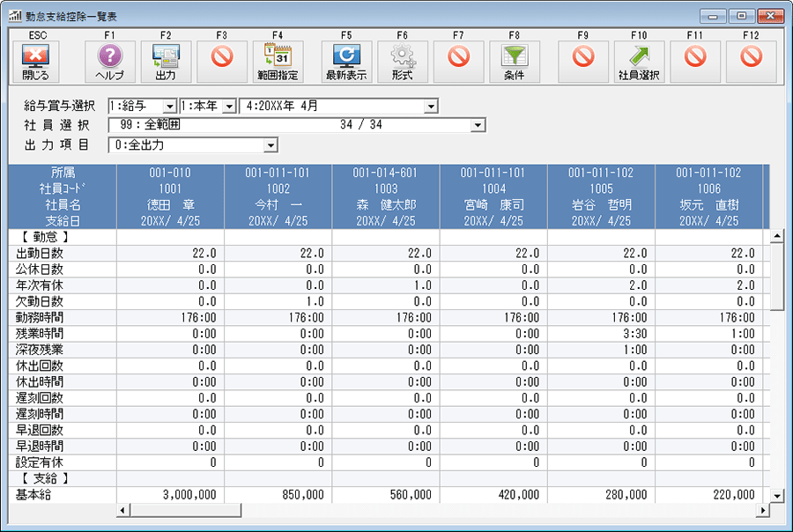793x532 pixels.
Task: Select column header for 坂元 直樹
Action: [x=709, y=196]
